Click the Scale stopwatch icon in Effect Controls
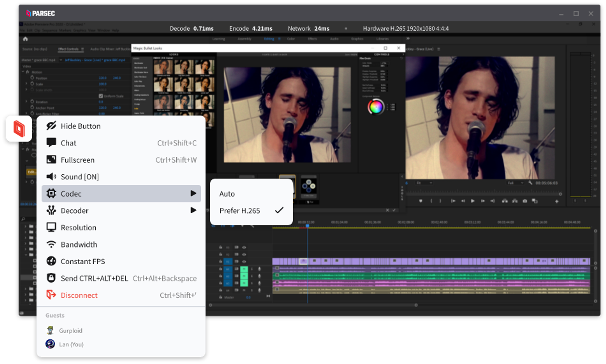The height and width of the screenshot is (364, 606). pyautogui.click(x=32, y=84)
